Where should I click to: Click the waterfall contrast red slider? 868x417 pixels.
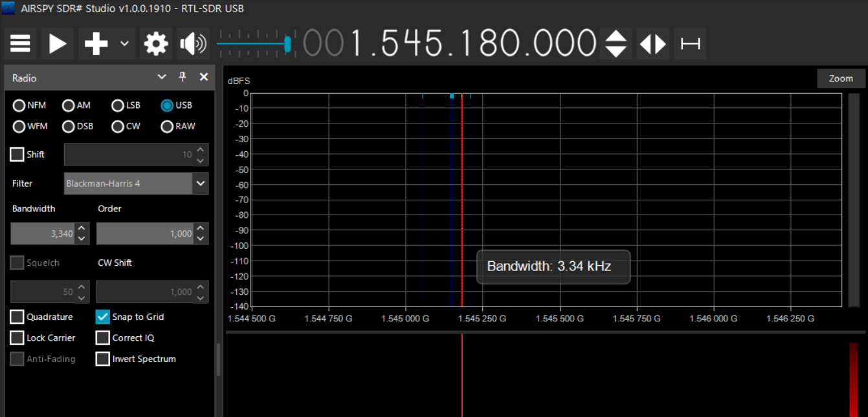click(854, 380)
